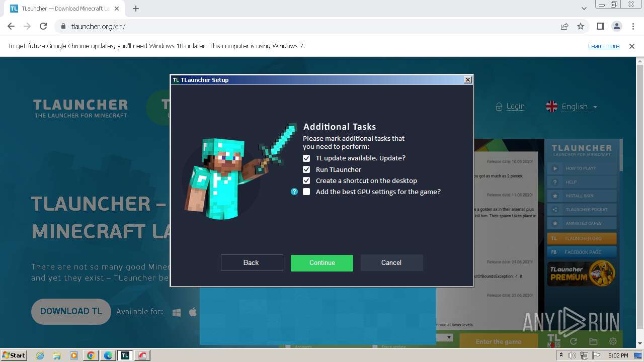Viewport: 644px width, 362px height.
Task: Click the site lock icon in address bar
Action: click(63, 26)
